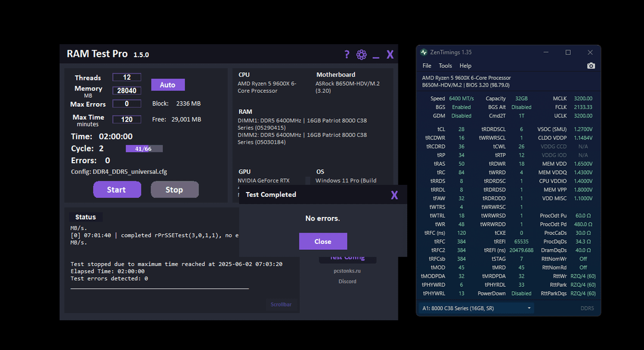Click the ZenTimings app logo icon
Image resolution: width=644 pixels, height=350 pixels.
(x=424, y=52)
